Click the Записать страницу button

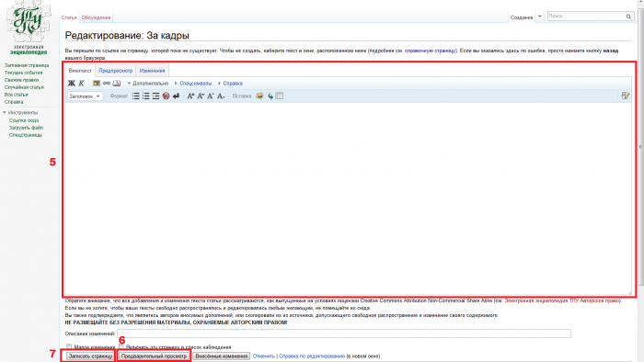[90, 356]
